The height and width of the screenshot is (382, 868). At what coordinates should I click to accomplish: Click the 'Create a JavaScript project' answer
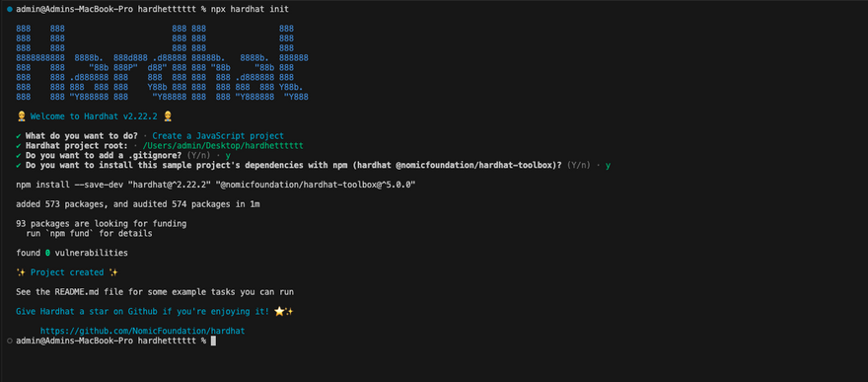(x=218, y=135)
